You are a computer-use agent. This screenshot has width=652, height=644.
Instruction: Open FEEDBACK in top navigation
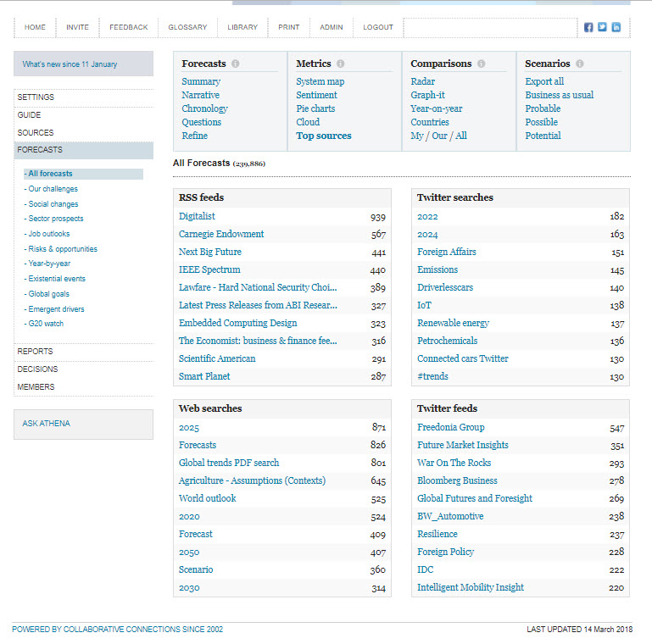tap(129, 27)
